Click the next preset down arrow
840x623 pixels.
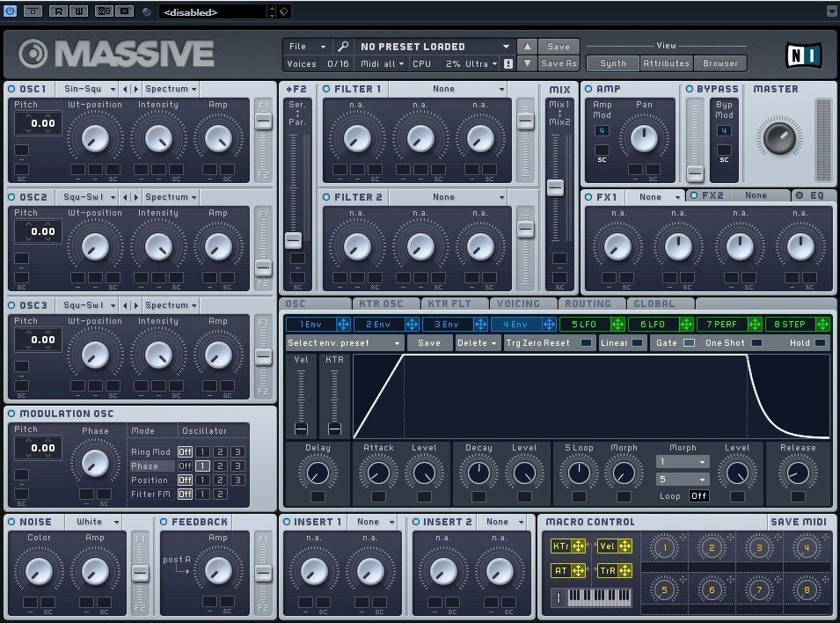pyautogui.click(x=527, y=63)
